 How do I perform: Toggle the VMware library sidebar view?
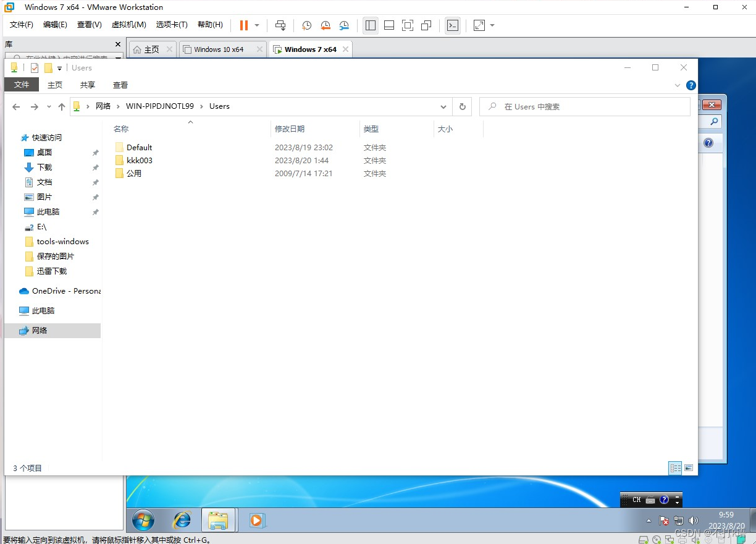click(371, 25)
